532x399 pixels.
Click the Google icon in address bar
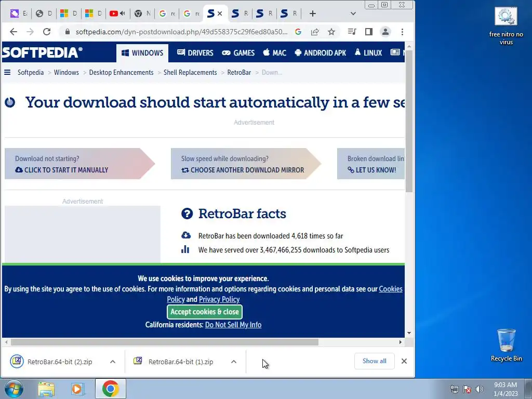[298, 32]
